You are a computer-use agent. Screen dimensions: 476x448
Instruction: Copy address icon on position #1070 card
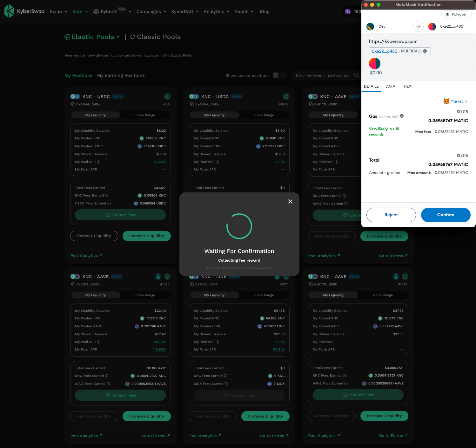pos(73,284)
